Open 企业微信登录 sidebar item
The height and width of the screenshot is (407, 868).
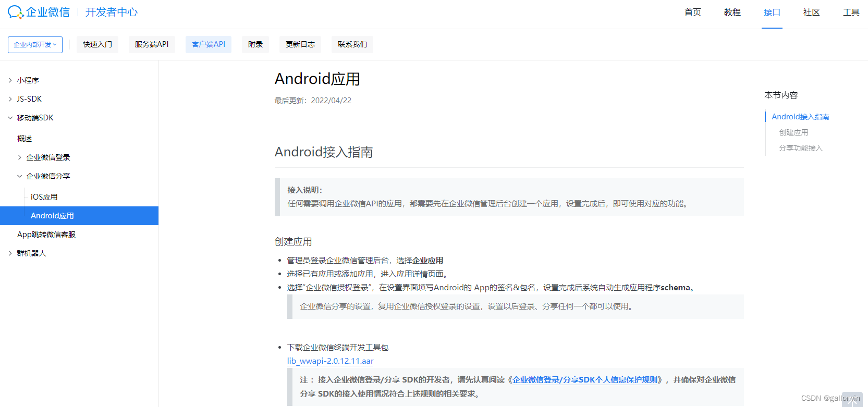(x=48, y=157)
